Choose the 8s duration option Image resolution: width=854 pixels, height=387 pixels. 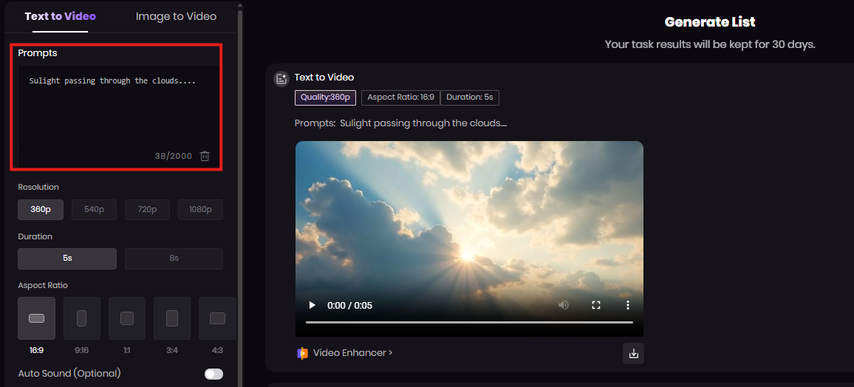(174, 259)
